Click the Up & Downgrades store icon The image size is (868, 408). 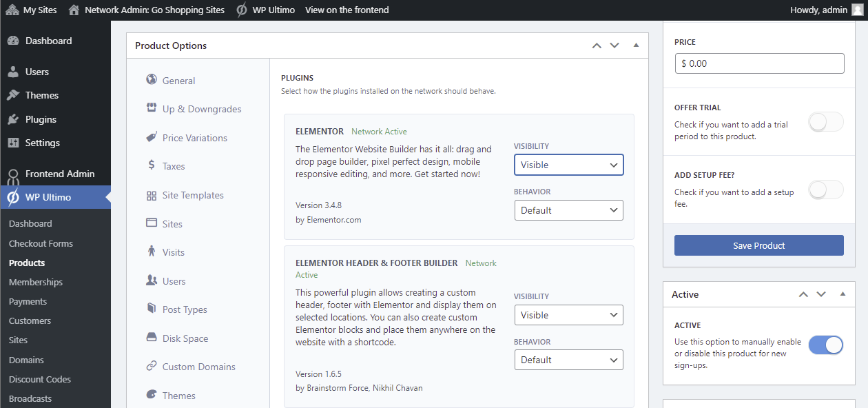click(x=152, y=108)
